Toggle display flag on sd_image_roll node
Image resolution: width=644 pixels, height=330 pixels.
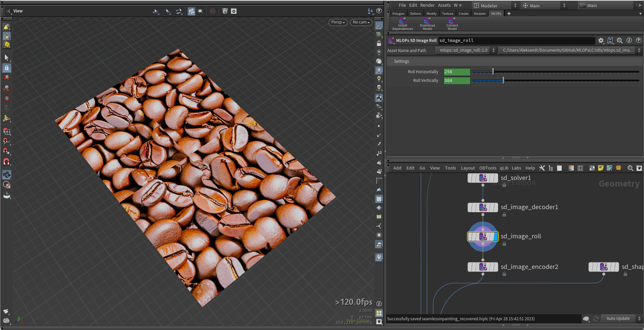click(495, 237)
